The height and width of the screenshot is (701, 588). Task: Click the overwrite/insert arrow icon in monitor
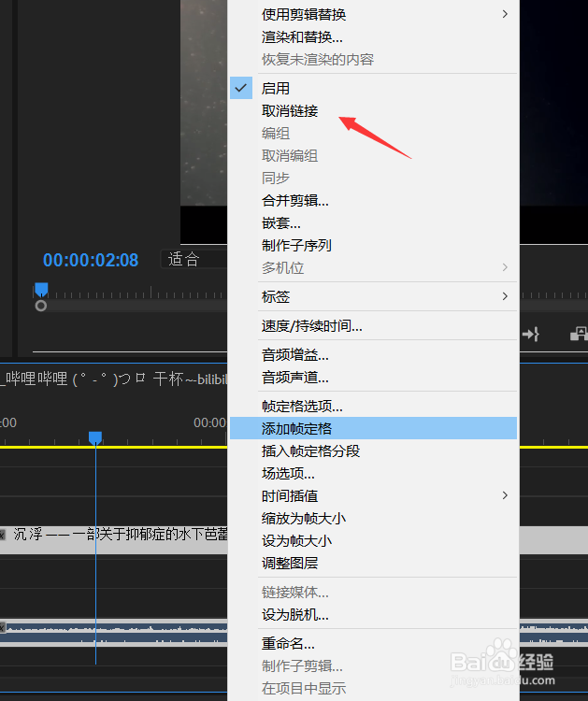(531, 334)
